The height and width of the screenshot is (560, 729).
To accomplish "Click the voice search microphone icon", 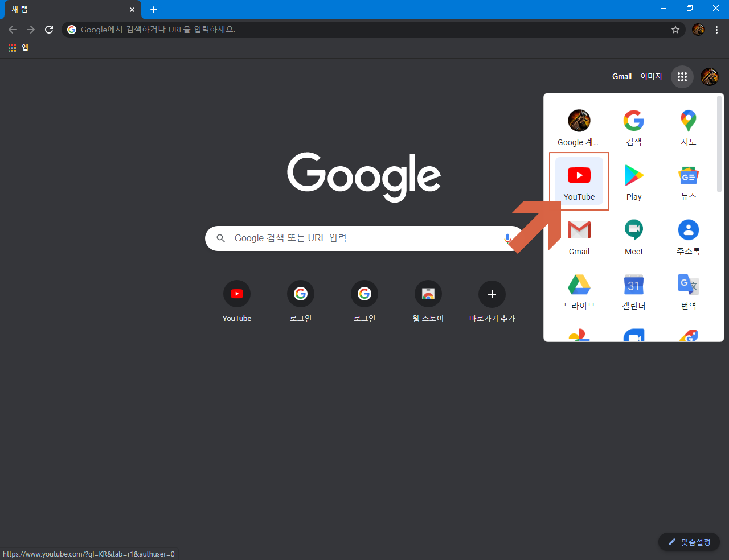I will click(x=507, y=238).
